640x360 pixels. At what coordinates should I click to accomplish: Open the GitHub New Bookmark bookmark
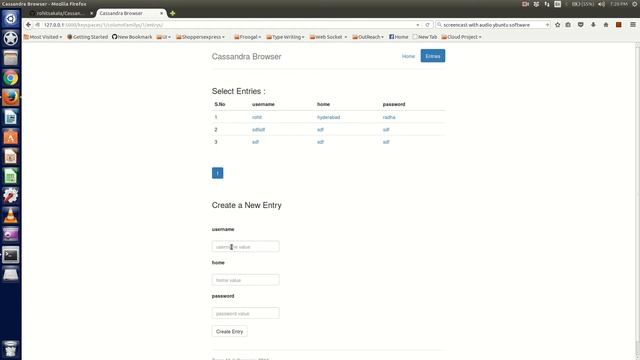tap(132, 37)
